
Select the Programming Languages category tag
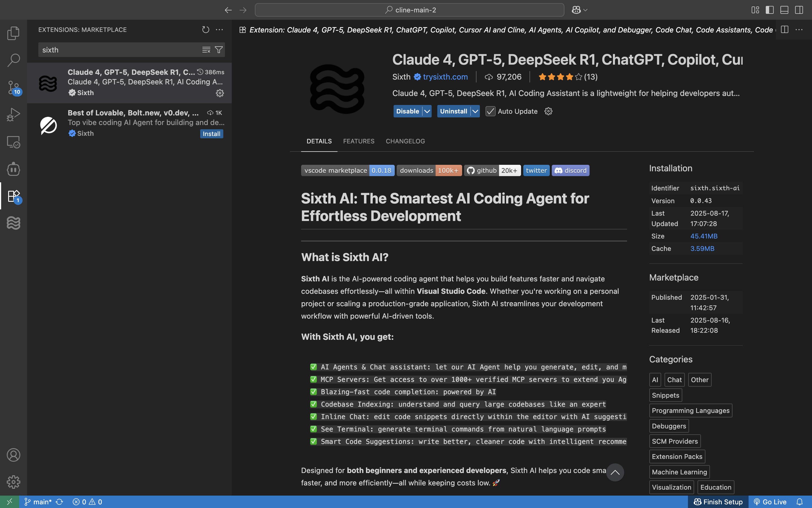690,411
